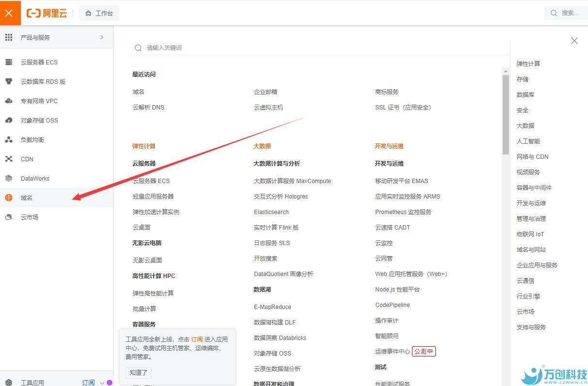
Task: Open 应用实时监控服务 ARMS
Action: (x=408, y=196)
